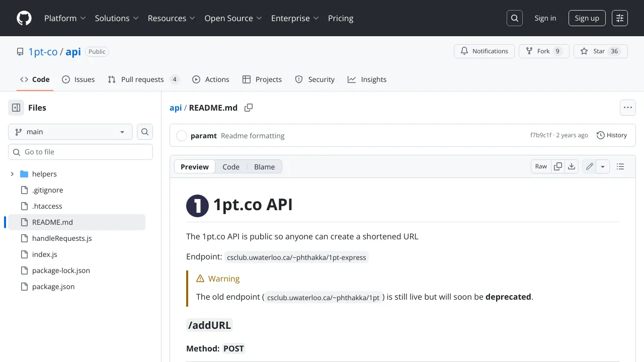
Task: Open the Actions tab
Action: tap(210, 79)
